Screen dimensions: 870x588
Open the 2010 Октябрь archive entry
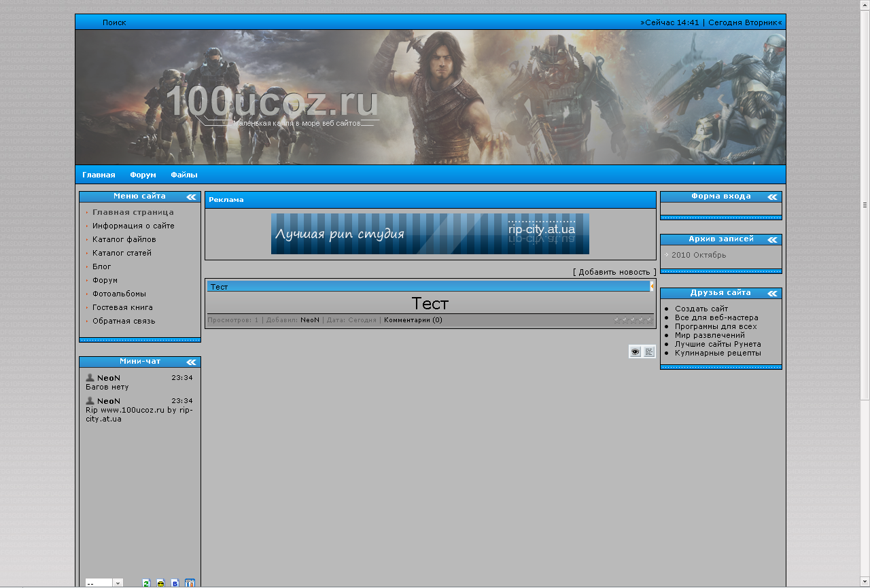tap(699, 255)
